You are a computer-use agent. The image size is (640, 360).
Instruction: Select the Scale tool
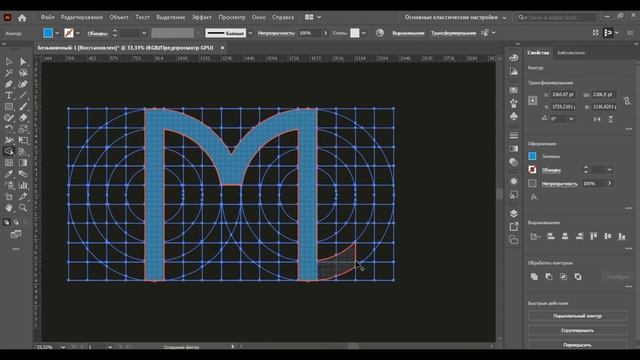pos(23,129)
